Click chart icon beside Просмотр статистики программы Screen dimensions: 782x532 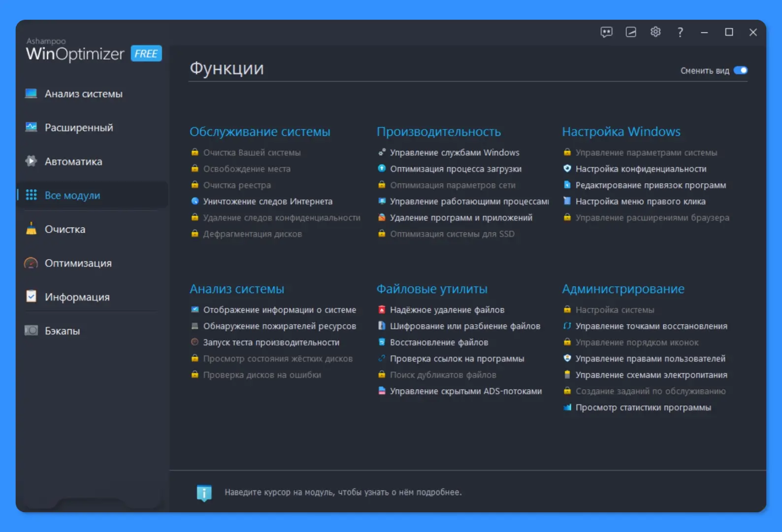click(567, 407)
